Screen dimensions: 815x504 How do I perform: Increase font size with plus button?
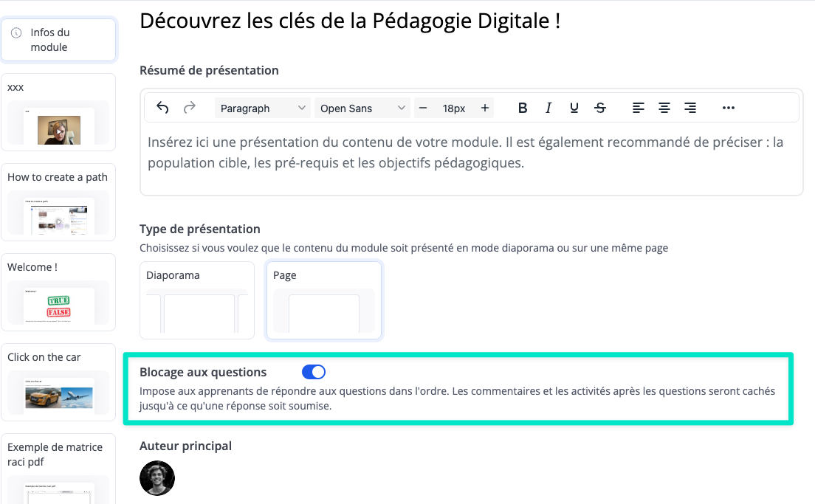tap(485, 108)
